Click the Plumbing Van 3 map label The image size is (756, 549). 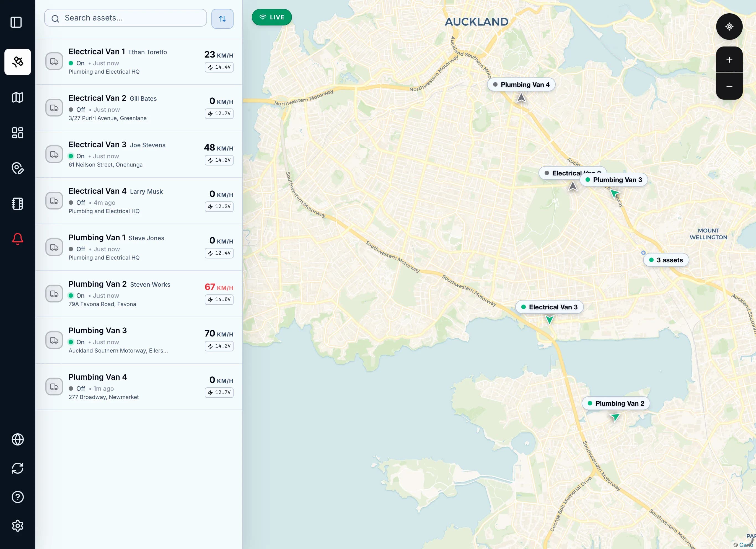tap(613, 180)
